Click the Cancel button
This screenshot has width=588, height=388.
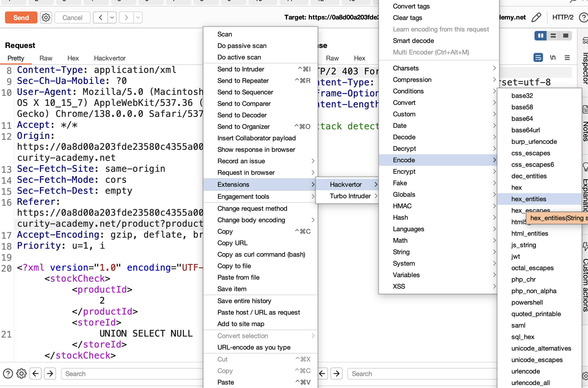click(x=72, y=17)
